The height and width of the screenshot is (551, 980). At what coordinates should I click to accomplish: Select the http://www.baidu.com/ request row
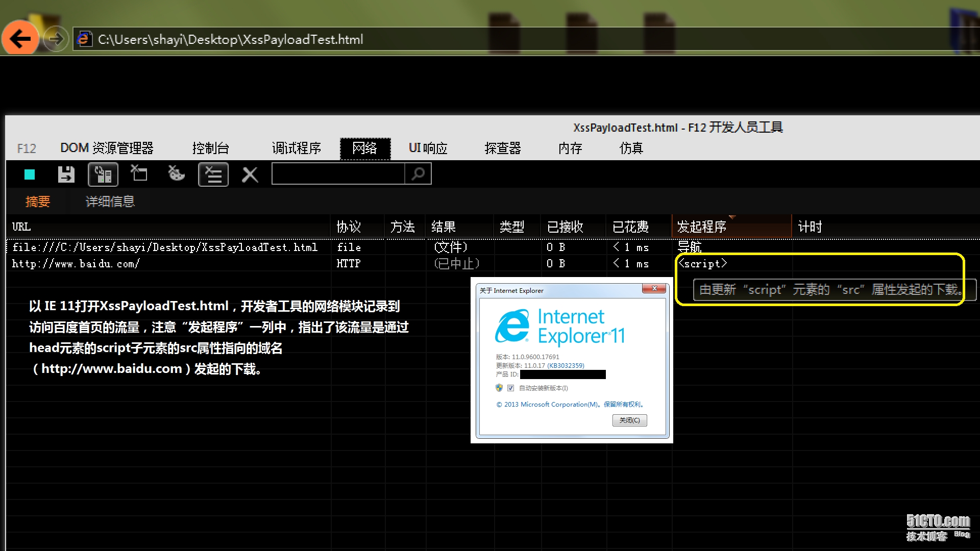[76, 264]
